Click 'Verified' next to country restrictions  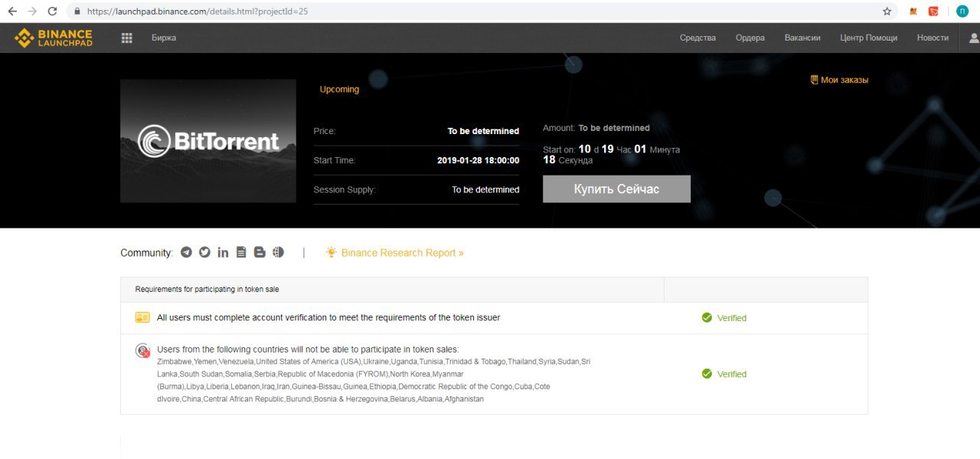[732, 375]
